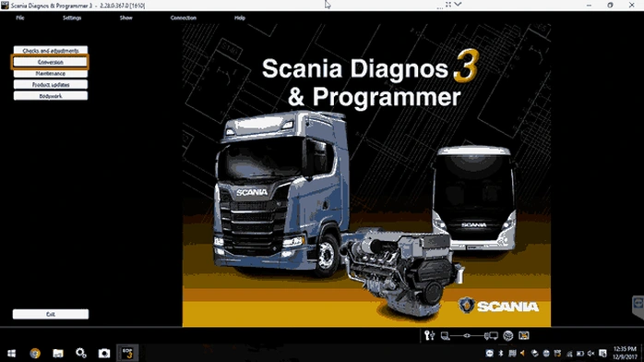Open the Settings menu
The image size is (644, 362).
(x=72, y=18)
